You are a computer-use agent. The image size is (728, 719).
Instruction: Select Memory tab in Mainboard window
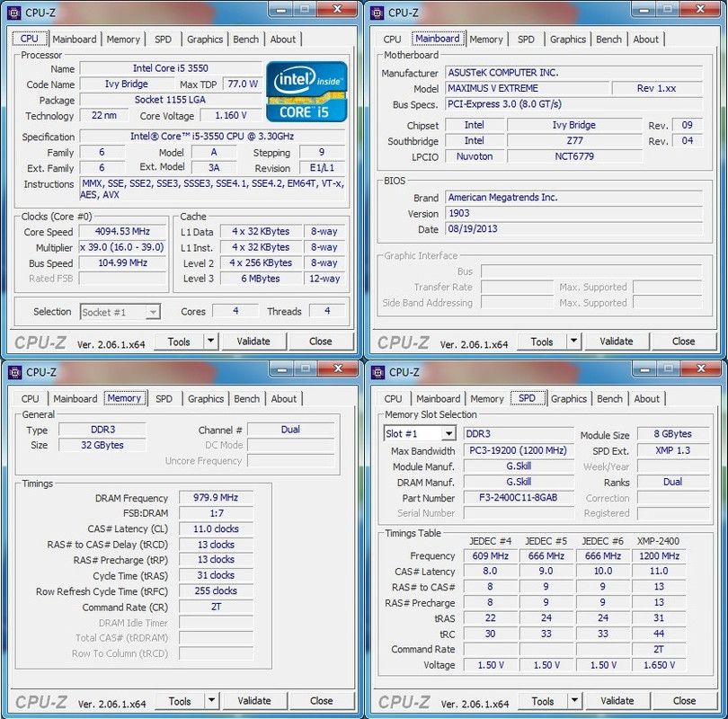point(486,40)
